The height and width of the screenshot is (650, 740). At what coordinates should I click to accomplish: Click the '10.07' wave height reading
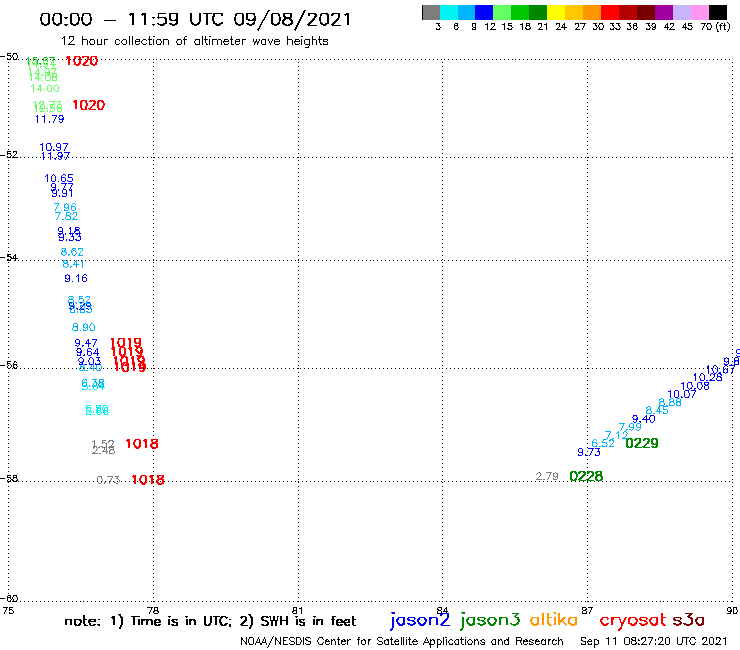click(682, 394)
